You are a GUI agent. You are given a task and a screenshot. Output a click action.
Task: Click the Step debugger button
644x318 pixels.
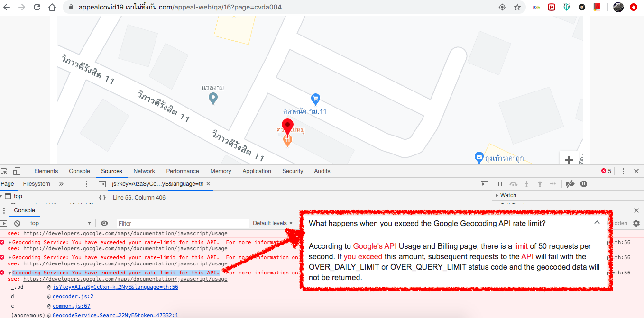pyautogui.click(x=552, y=184)
